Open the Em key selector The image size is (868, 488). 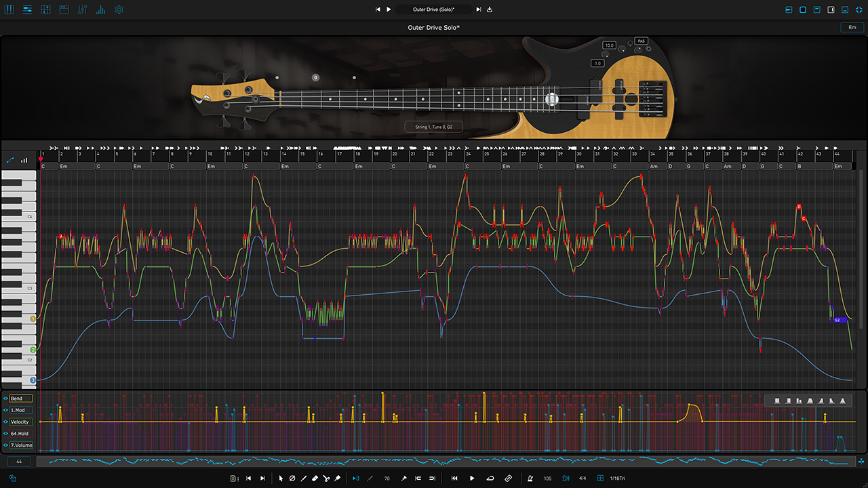pyautogui.click(x=852, y=27)
